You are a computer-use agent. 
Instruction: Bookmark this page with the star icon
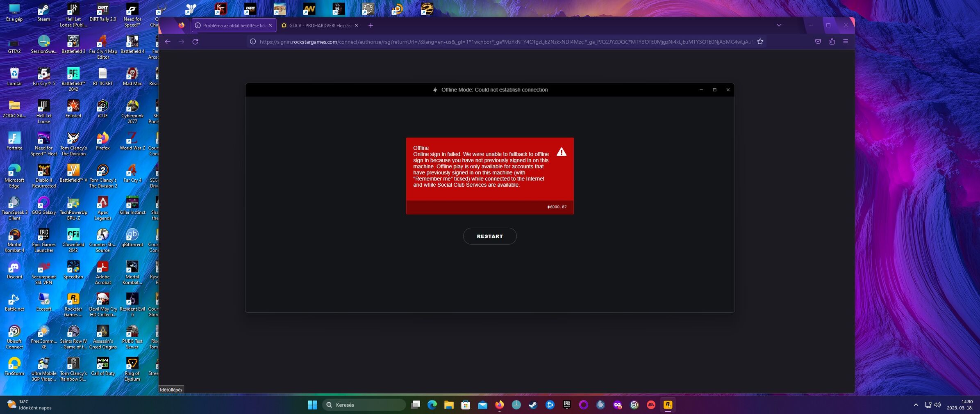(760, 41)
